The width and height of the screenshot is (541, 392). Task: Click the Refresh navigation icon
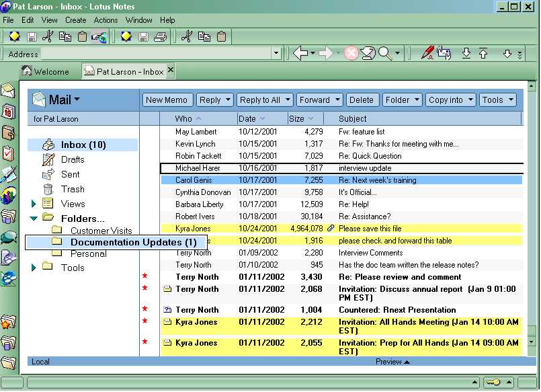368,54
